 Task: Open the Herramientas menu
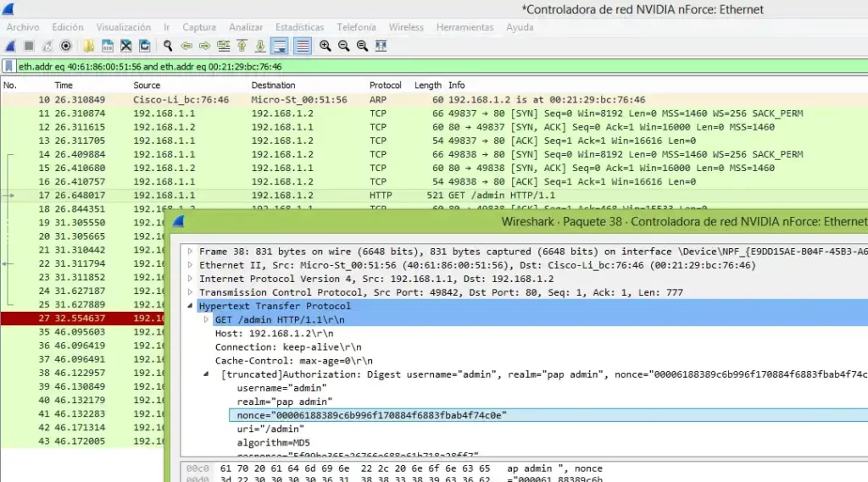[465, 27]
